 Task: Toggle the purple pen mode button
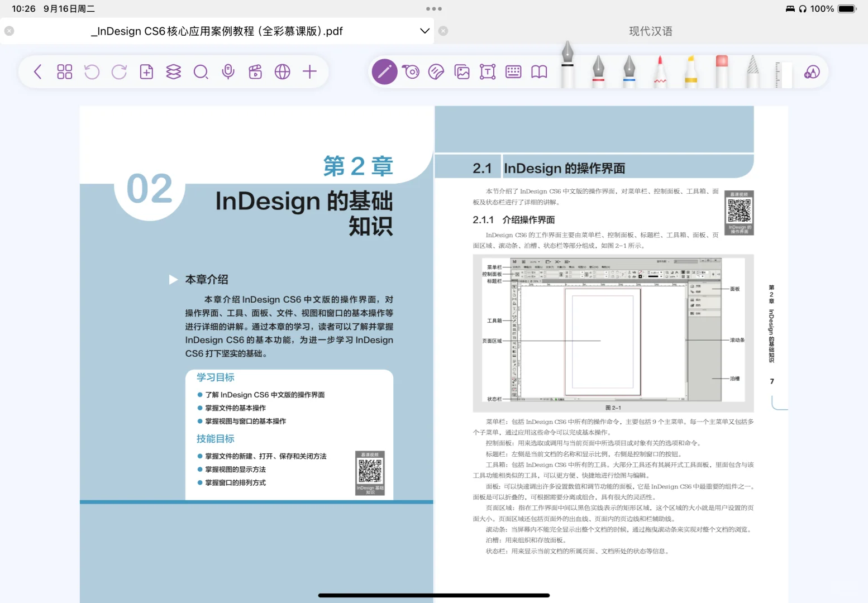384,71
